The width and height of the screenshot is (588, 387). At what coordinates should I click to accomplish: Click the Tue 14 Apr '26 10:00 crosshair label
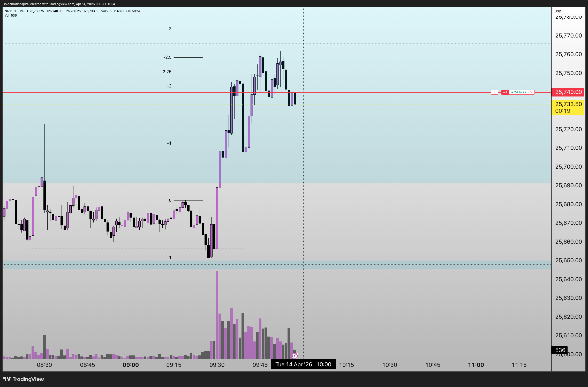[303, 364]
